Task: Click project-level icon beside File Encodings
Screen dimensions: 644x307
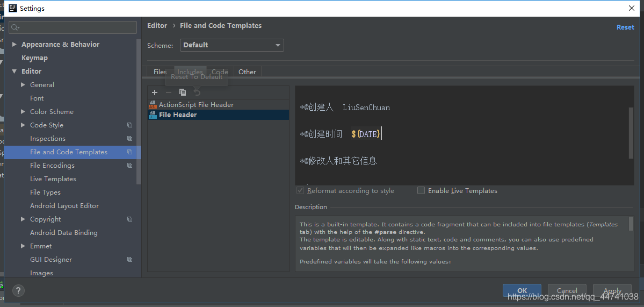Action: (130, 165)
